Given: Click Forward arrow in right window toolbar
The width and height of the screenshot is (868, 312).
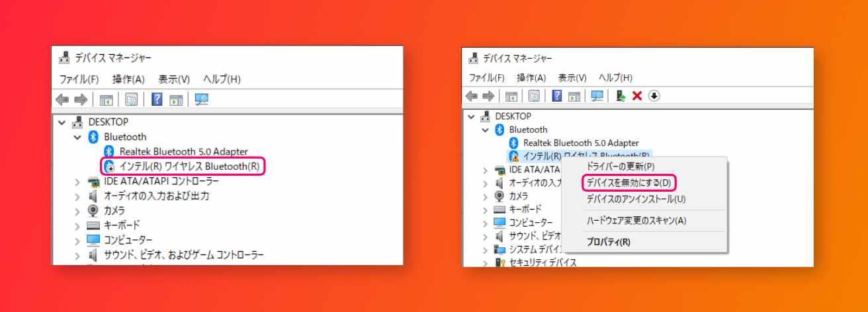Looking at the screenshot, I should (x=488, y=97).
